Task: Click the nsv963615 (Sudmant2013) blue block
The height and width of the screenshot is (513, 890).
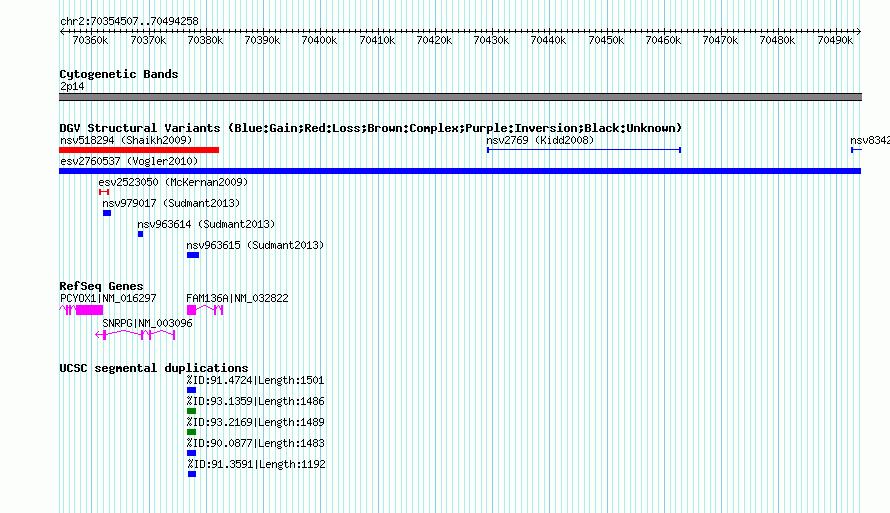Action: [193, 255]
